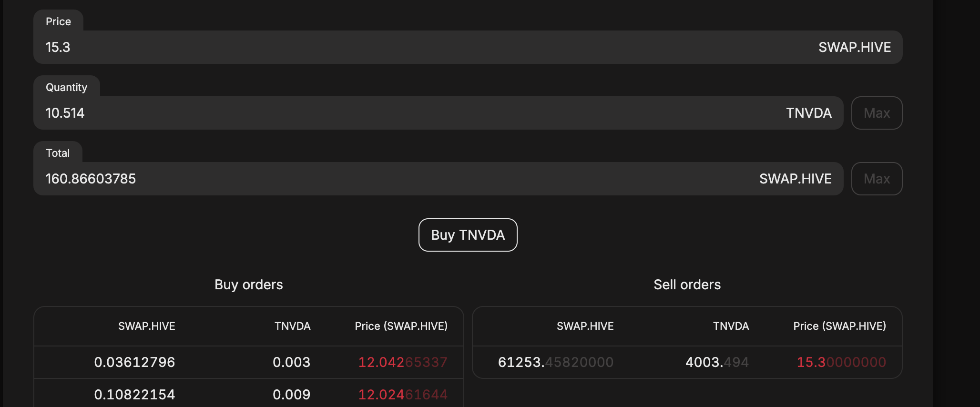Click Price column header in Sell orders table
Image resolution: width=980 pixels, height=407 pixels.
point(839,326)
